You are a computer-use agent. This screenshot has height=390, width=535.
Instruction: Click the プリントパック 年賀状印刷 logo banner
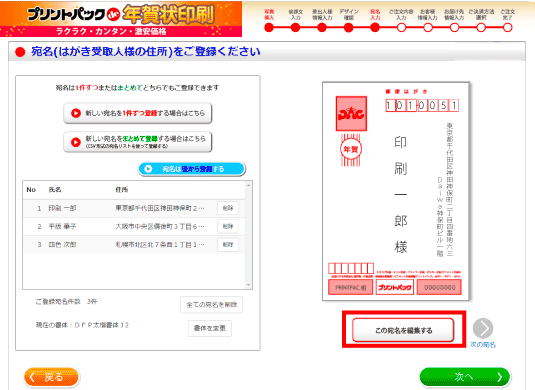pos(121,19)
